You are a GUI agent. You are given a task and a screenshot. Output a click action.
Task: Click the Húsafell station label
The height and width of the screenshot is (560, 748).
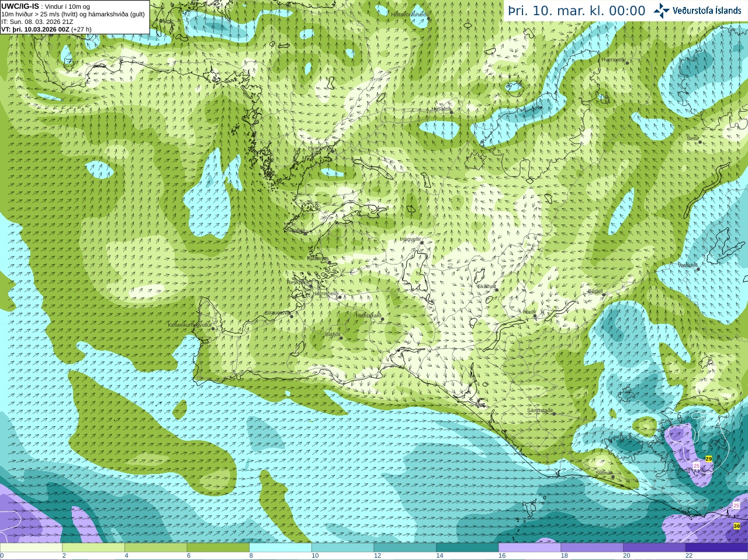441,109
